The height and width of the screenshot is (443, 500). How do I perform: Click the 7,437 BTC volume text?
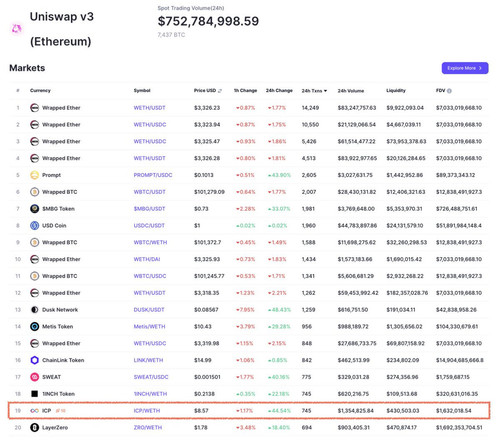(171, 35)
